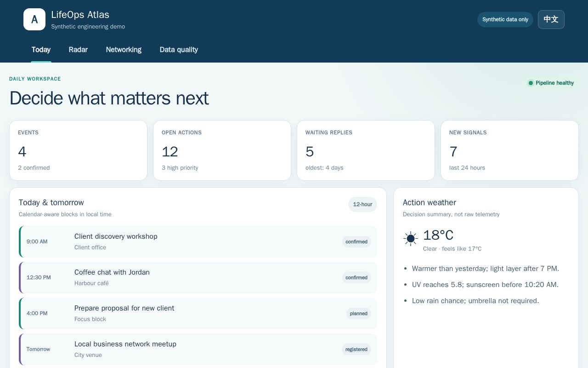This screenshot has height=368, width=588.
Task: Select the New Signals card
Action: coord(509,150)
